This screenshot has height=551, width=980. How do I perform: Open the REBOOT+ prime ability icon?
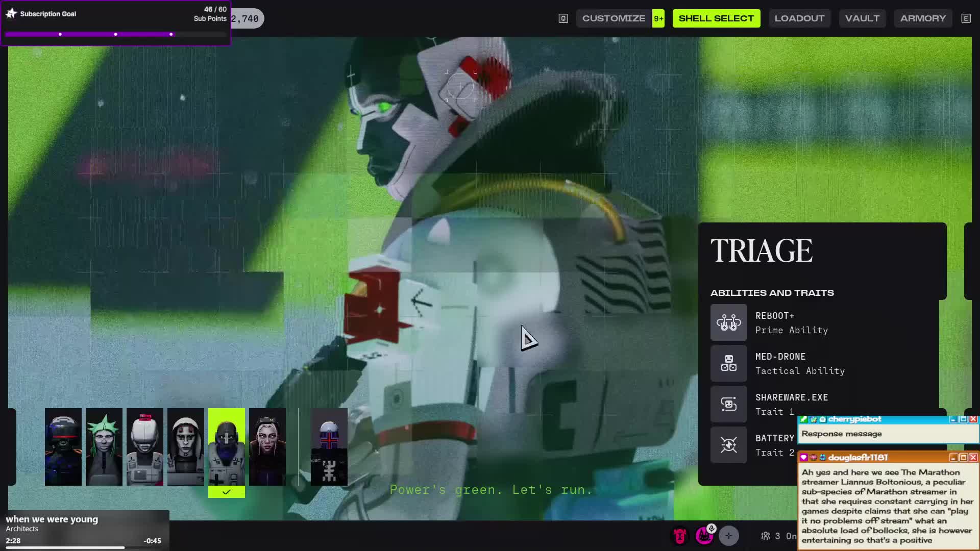pyautogui.click(x=728, y=322)
